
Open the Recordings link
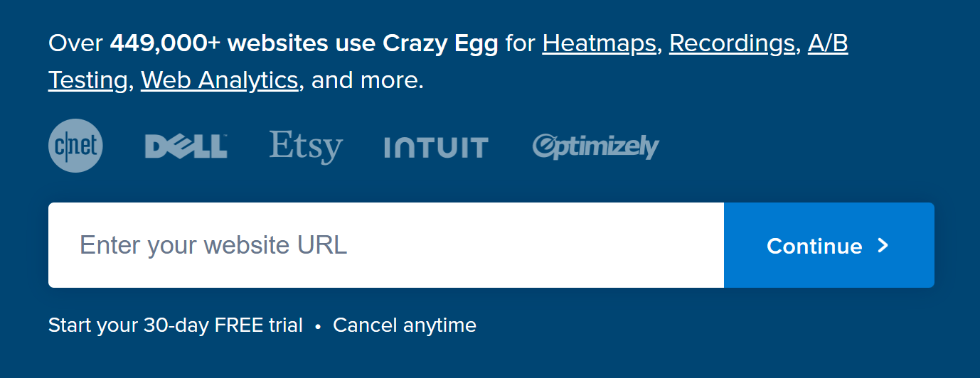[732, 44]
